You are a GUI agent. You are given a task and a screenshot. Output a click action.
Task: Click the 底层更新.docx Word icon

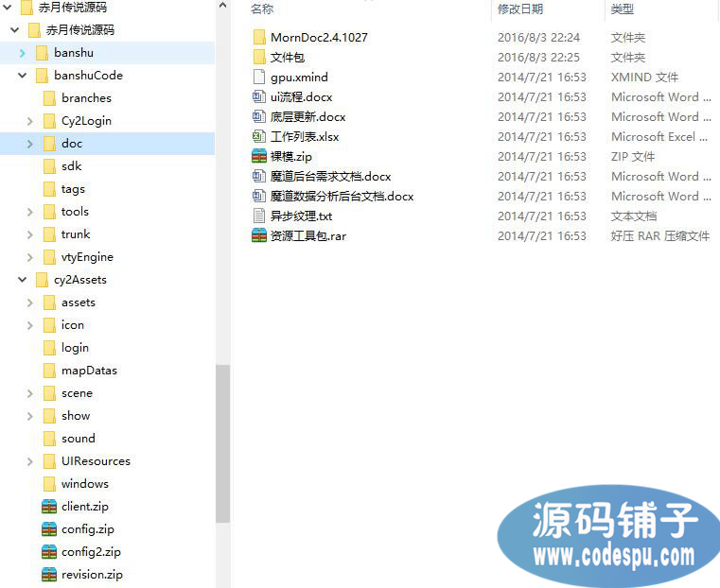(x=259, y=116)
